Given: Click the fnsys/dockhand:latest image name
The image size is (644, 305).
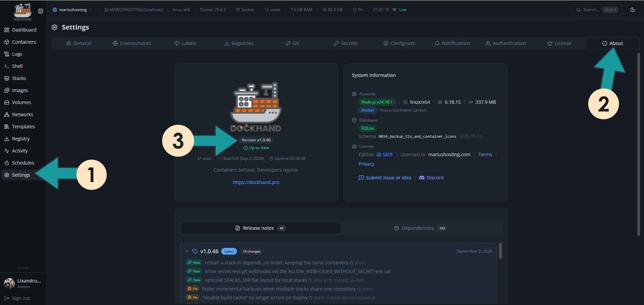Looking at the screenshot, I should 403,110.
